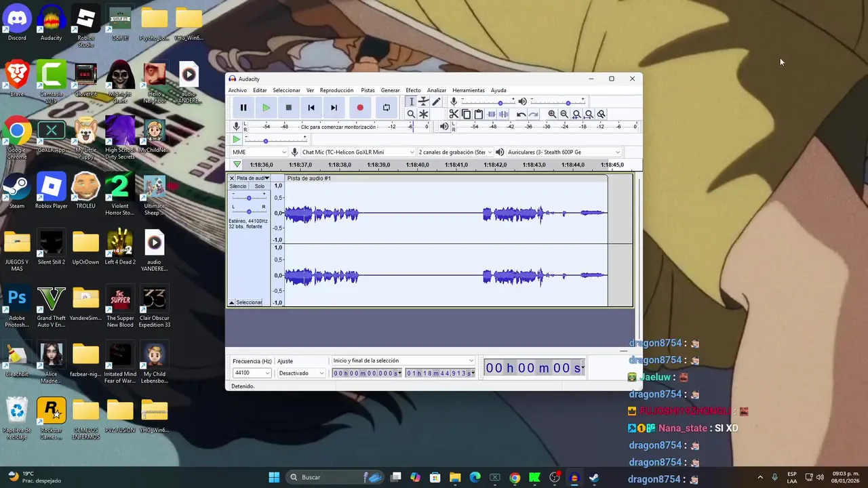This screenshot has width=868, height=488.
Task: Collapse the track with the triangle button
Action: 231,302
